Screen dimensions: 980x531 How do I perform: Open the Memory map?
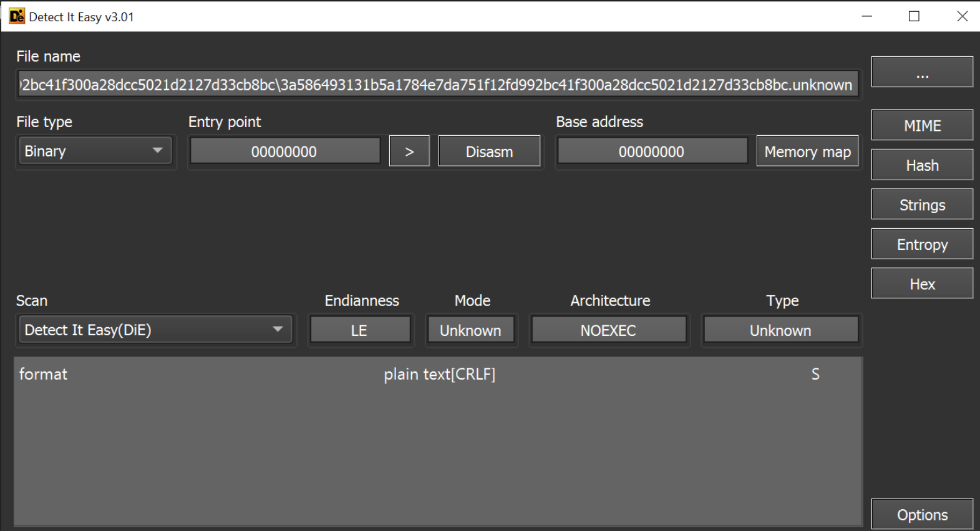[807, 151]
